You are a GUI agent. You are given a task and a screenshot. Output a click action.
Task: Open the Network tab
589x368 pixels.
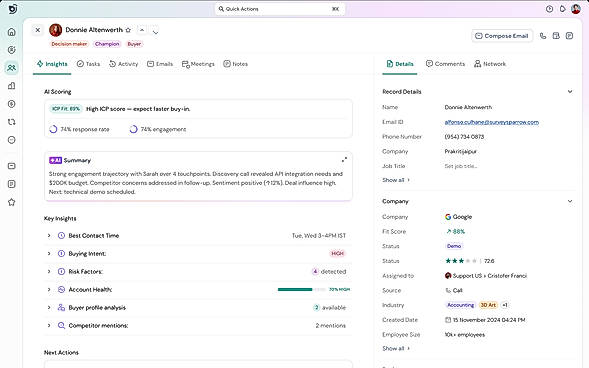490,64
